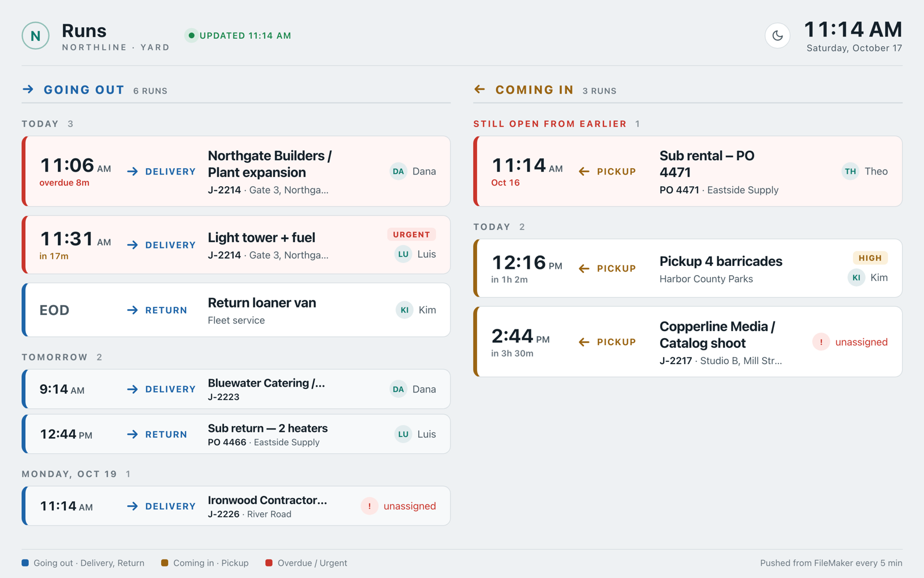Click the Going Out header arrow icon
924x578 pixels.
click(x=28, y=89)
